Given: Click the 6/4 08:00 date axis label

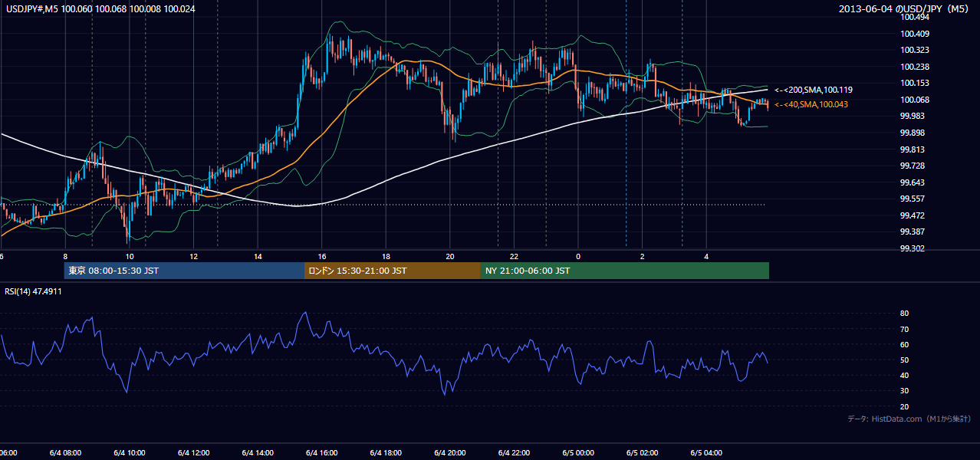Looking at the screenshot, I should click(65, 453).
